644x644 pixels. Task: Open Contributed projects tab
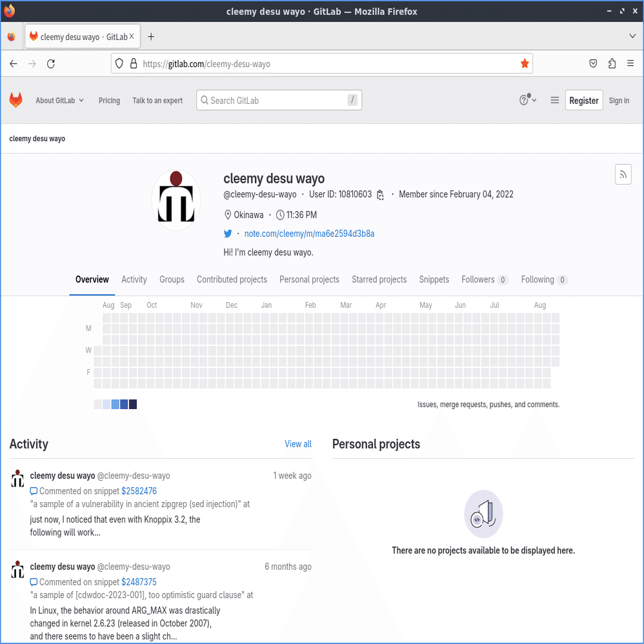coord(232,279)
